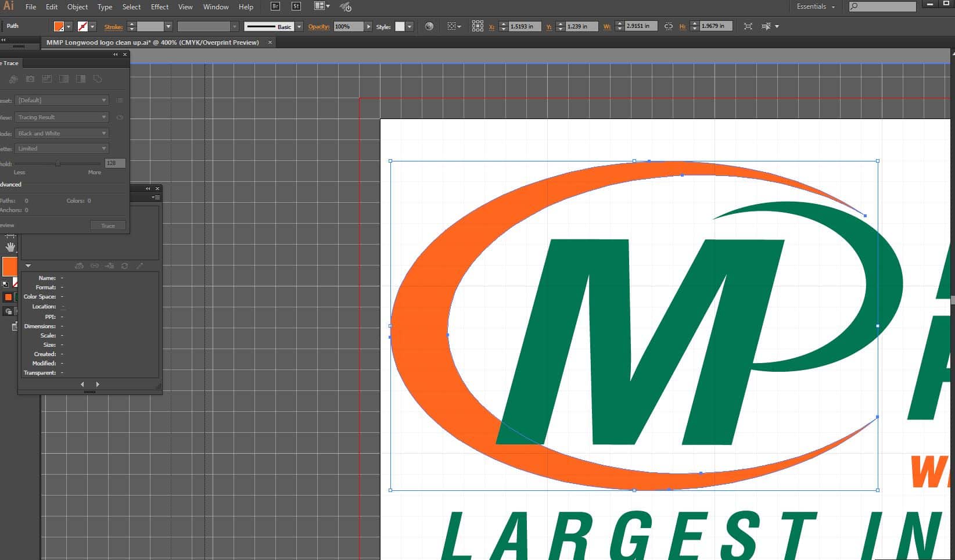This screenshot has height=560, width=955.
Task: Click the Relink chain icon in Links panel
Action: [x=95, y=266]
